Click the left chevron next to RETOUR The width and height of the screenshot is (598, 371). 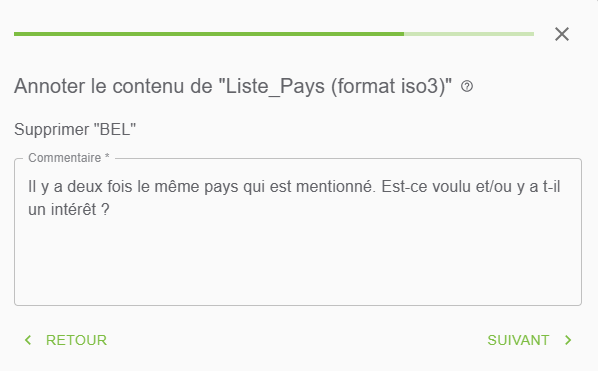(x=28, y=340)
